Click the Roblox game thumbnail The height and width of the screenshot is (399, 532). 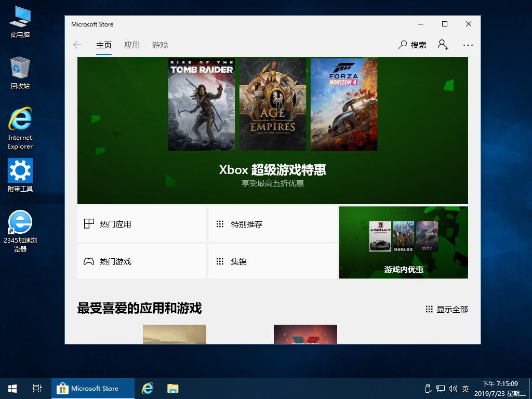pyautogui.click(x=403, y=236)
